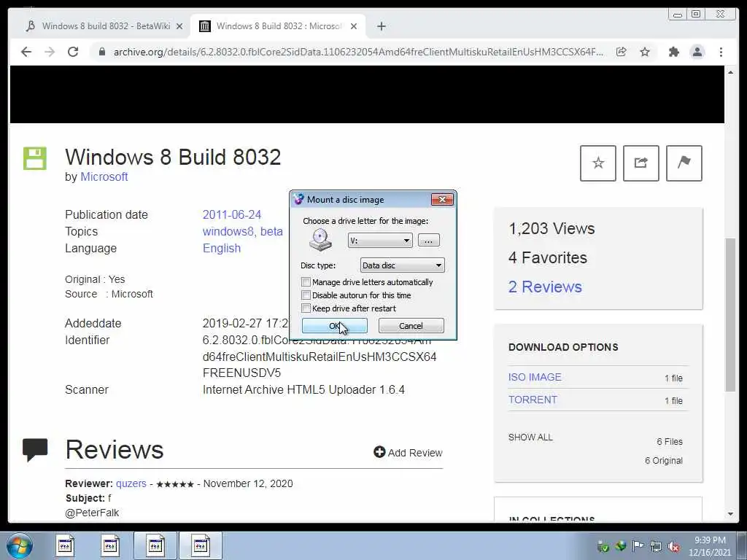This screenshot has height=560, width=747.
Task: Bookmark this page with the star icon
Action: (645, 52)
